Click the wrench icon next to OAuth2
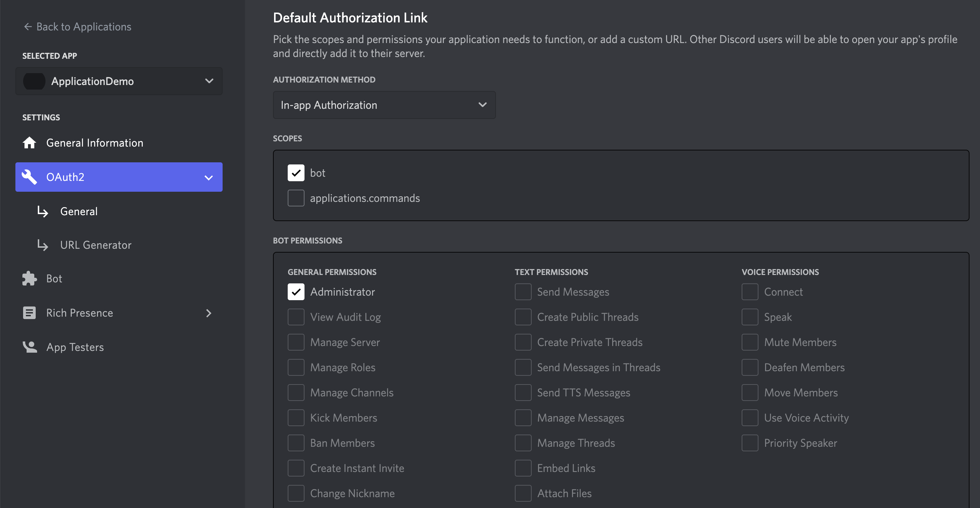Viewport: 980px width, 508px height. pyautogui.click(x=29, y=177)
